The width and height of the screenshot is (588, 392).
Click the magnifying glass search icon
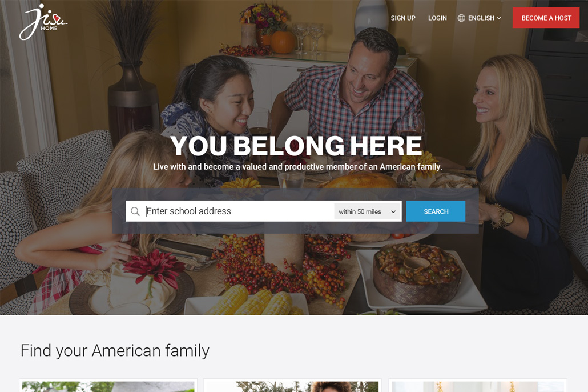[135, 211]
